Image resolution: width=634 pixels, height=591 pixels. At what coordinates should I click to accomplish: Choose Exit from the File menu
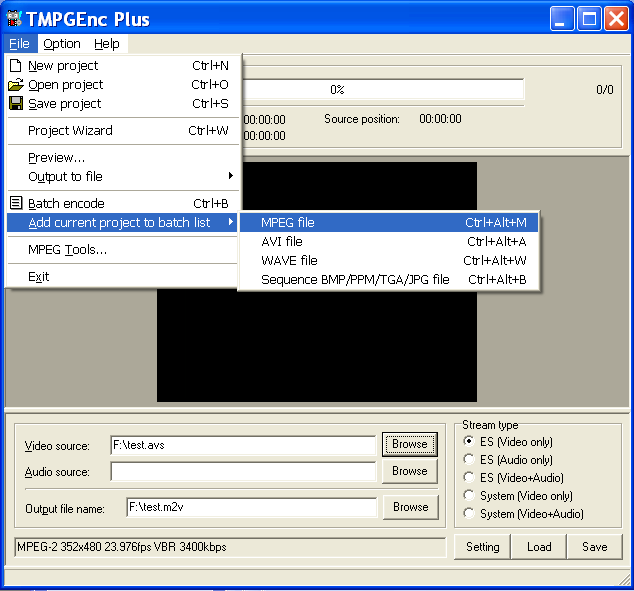pyautogui.click(x=123, y=277)
